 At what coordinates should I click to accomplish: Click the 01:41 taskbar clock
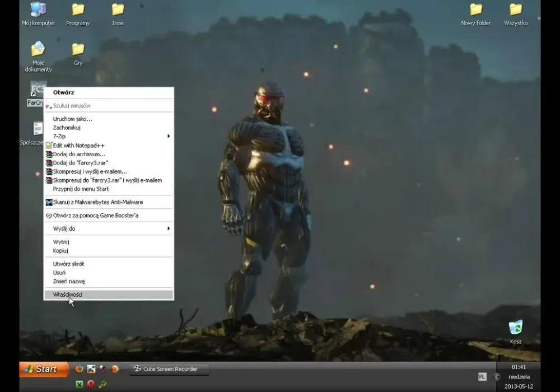(x=519, y=367)
